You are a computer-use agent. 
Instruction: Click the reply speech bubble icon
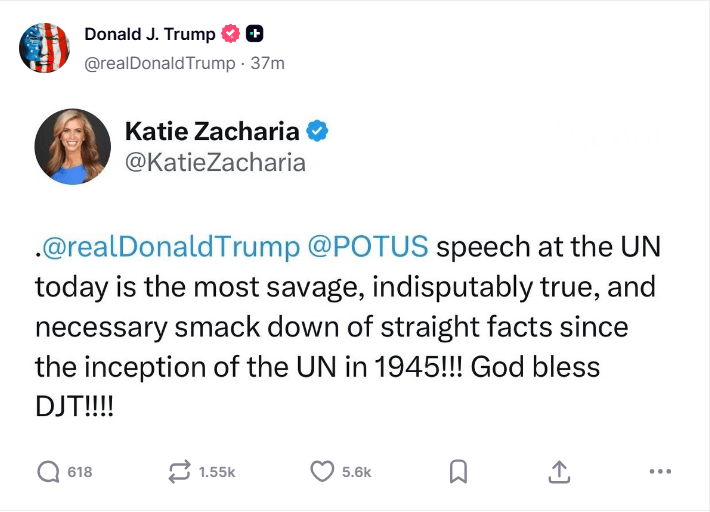[x=48, y=471]
